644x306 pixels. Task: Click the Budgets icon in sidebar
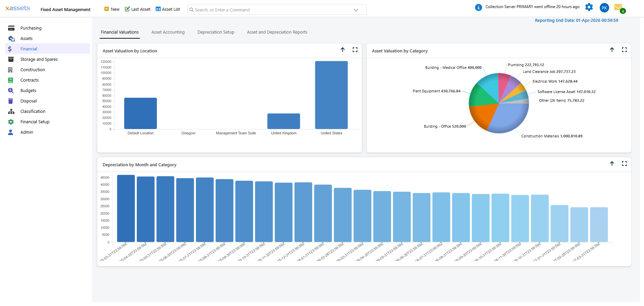[11, 91]
